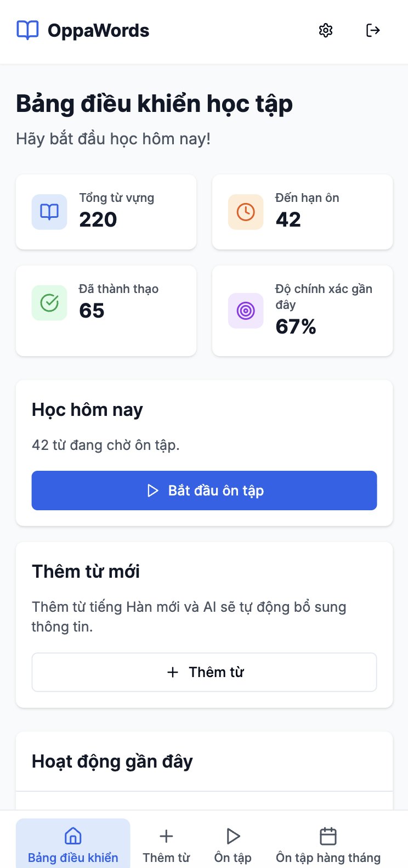Screen dimensions: 408x868
Task: Click the green checkmark icon for Đã thành thạo
Action: (49, 303)
